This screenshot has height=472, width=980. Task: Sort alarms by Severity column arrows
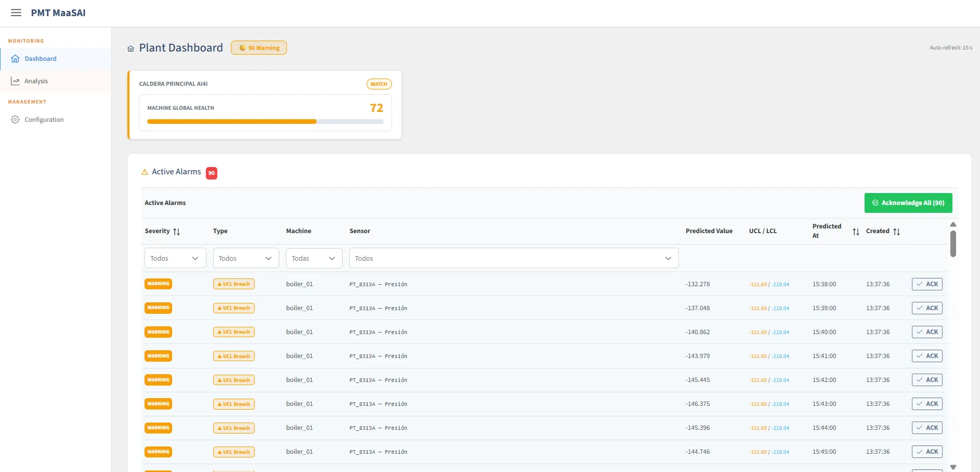pyautogui.click(x=177, y=232)
